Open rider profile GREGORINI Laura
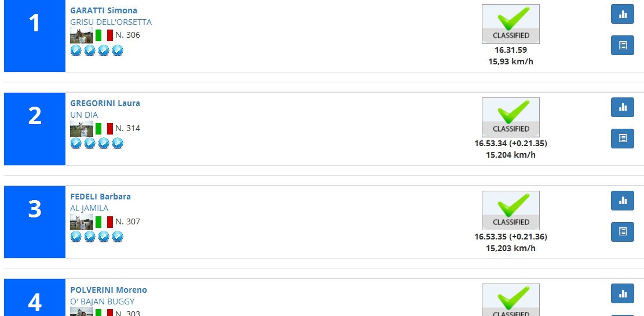 105,103
